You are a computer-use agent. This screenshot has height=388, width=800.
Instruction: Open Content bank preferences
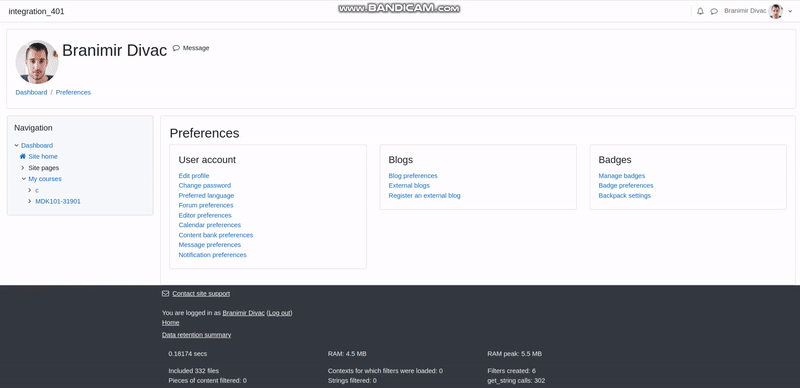pyautogui.click(x=216, y=235)
